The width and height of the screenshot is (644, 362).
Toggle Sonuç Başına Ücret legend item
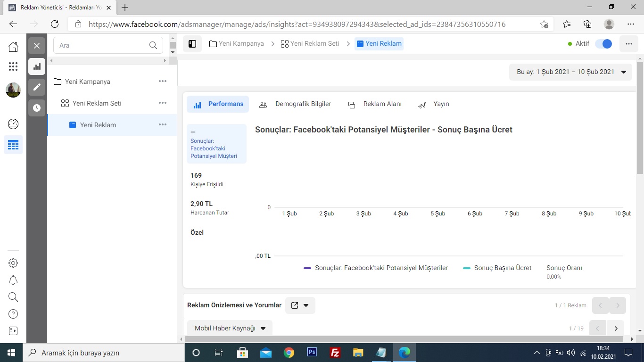[x=497, y=268]
